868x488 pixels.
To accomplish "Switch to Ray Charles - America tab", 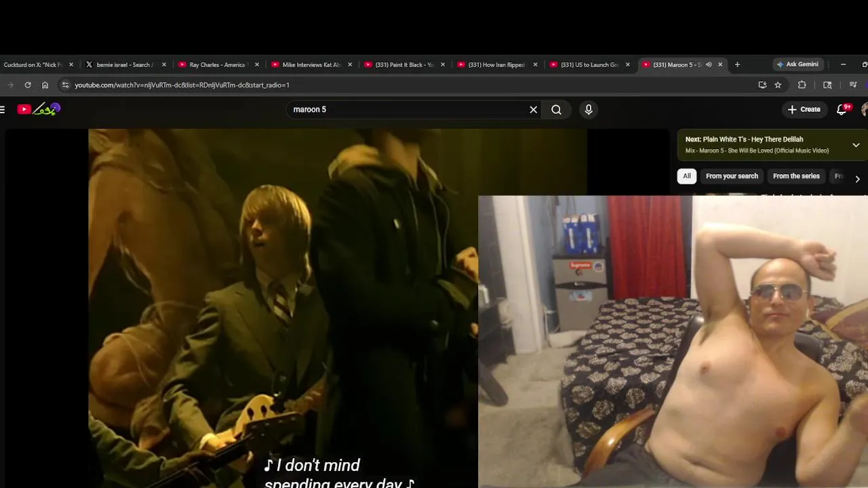I will [217, 64].
